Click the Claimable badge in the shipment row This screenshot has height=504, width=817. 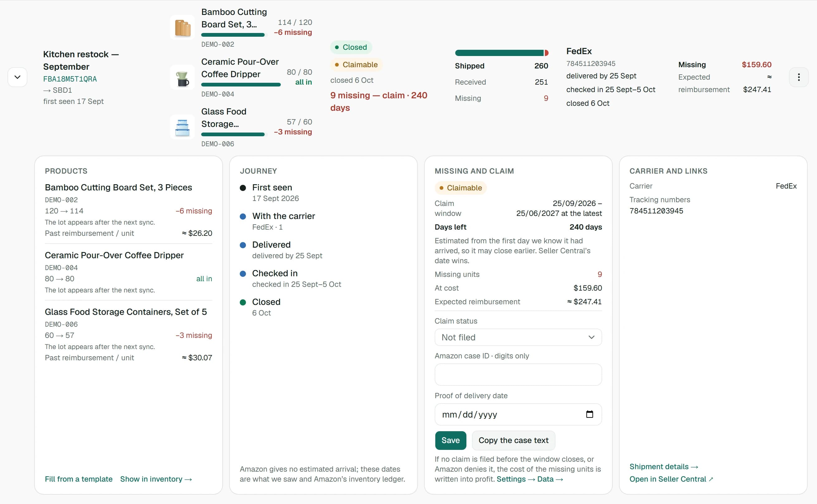[x=356, y=65]
